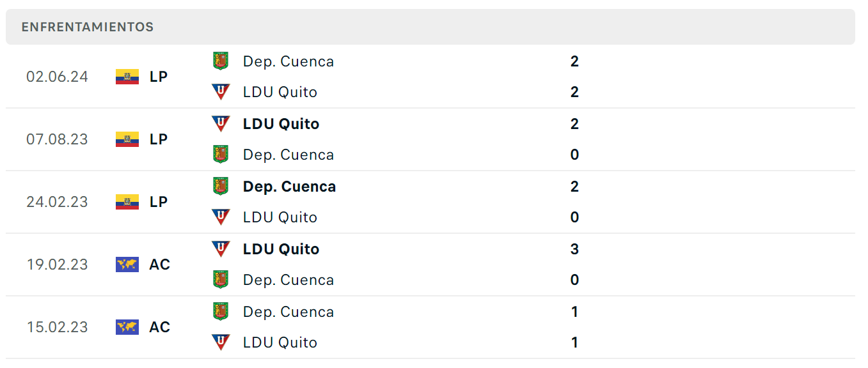Open bold LDU Quito team in 07.08.23 match
The image size is (868, 368).
point(281,124)
